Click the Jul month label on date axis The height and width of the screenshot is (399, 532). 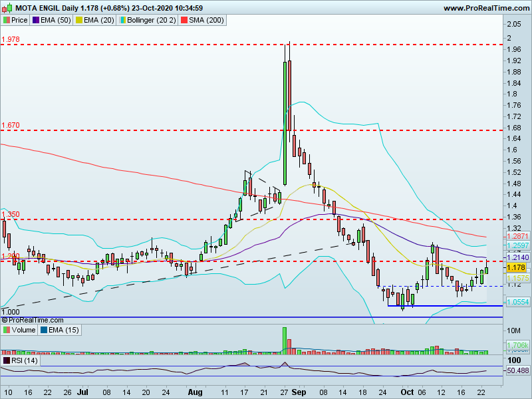82,392
